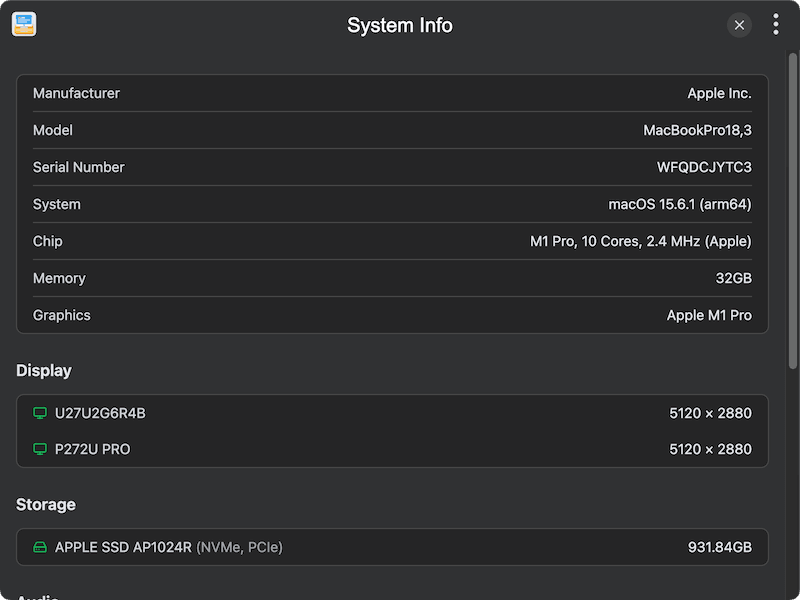Click the System Info app icon
Image resolution: width=800 pixels, height=600 pixels.
pos(24,25)
